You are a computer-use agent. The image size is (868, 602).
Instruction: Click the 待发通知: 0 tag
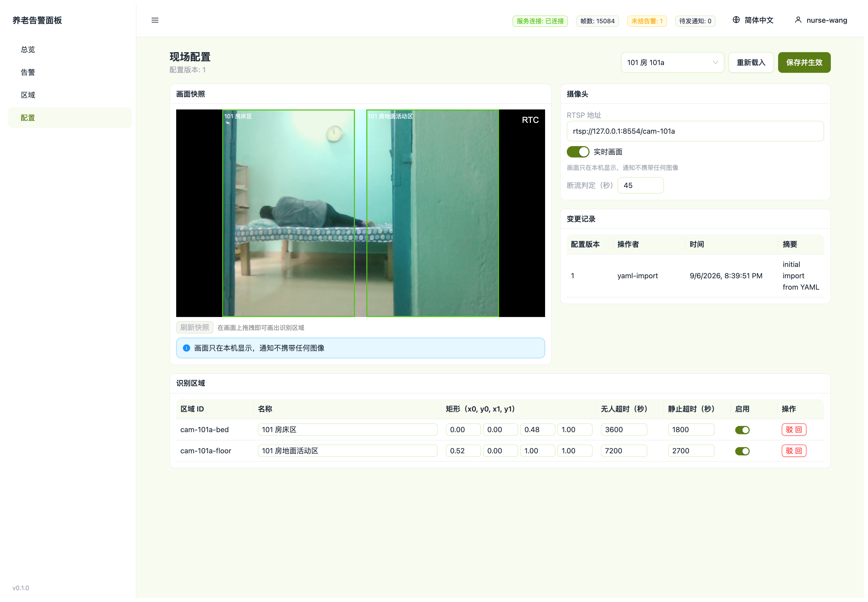695,21
